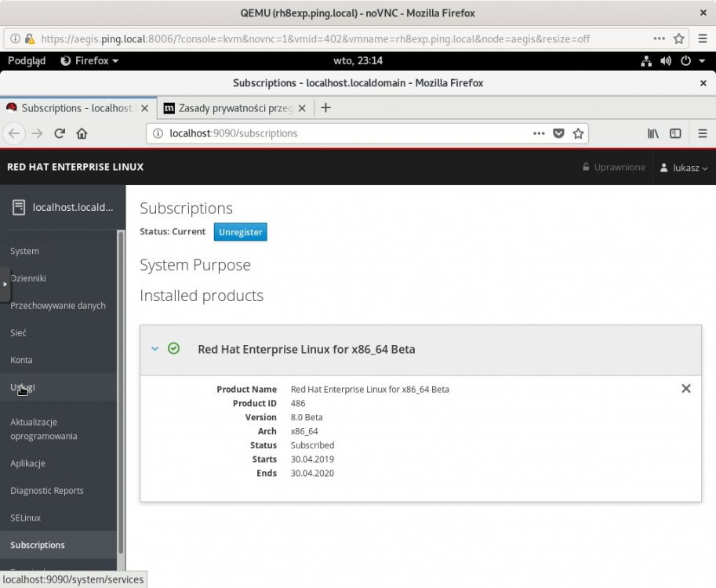Open network icon in GNOME top bar

[646, 60]
